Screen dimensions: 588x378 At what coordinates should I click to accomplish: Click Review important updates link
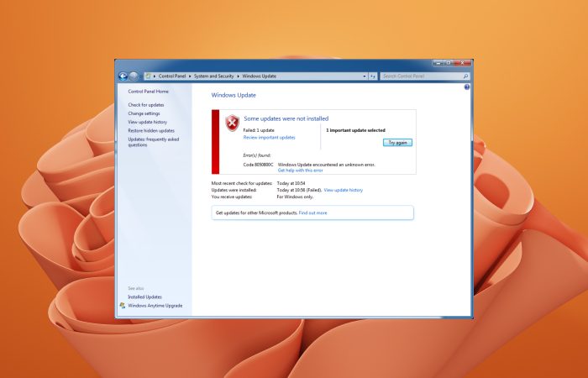(x=270, y=138)
